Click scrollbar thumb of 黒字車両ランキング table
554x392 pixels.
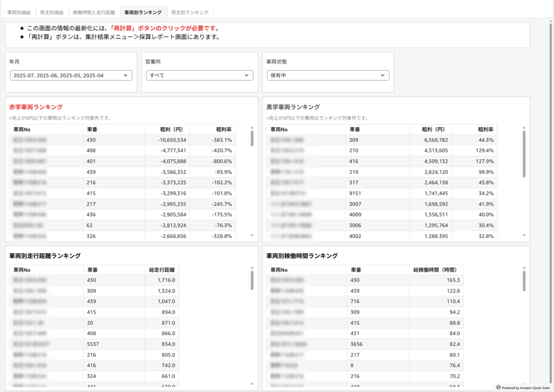click(524, 153)
